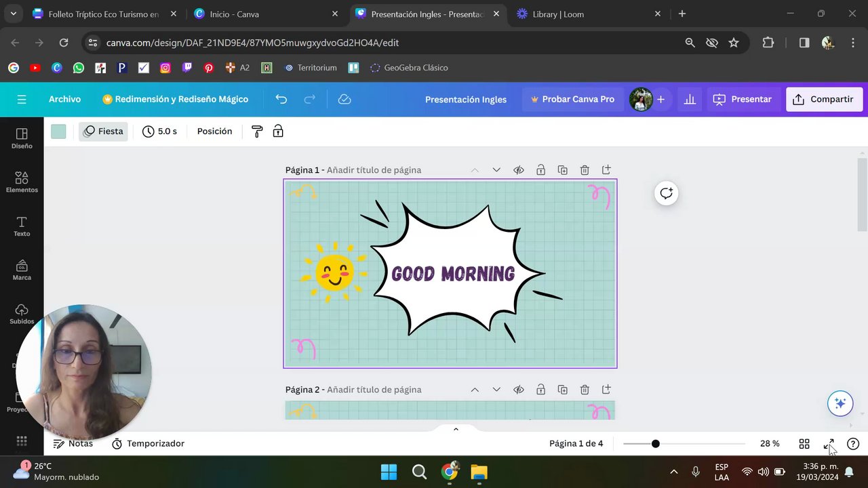Add a new page after Página 1

pos(606,170)
